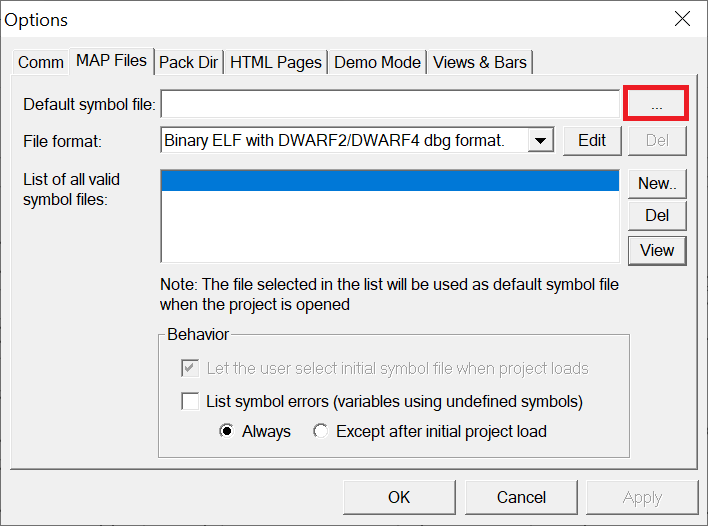
Task: Switch to the Demo Mode tab
Action: [x=377, y=62]
